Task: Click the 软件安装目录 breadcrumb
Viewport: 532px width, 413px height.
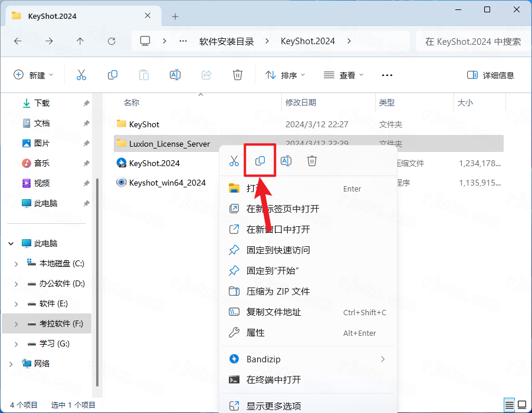Action: 226,41
